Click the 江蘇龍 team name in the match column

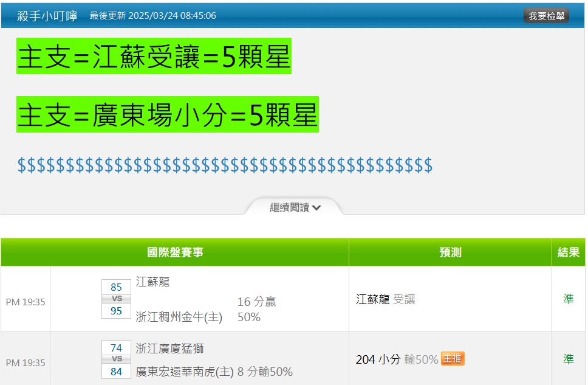tap(153, 282)
